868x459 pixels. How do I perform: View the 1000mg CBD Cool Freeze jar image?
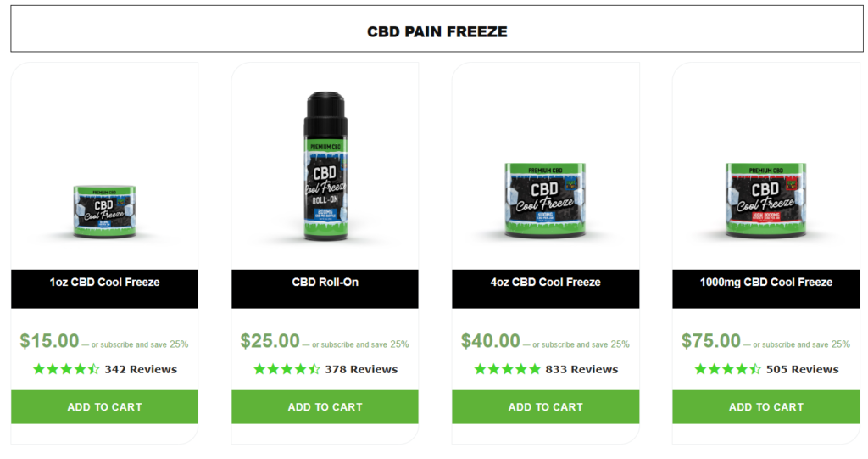(765, 200)
